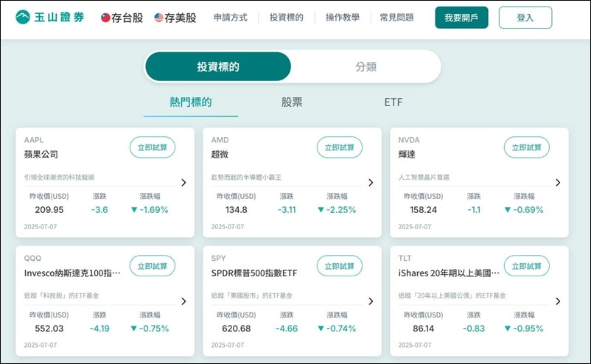Click the 引領全球潮流的科技龍頭 description
The height and width of the screenshot is (364, 591).
click(x=59, y=177)
